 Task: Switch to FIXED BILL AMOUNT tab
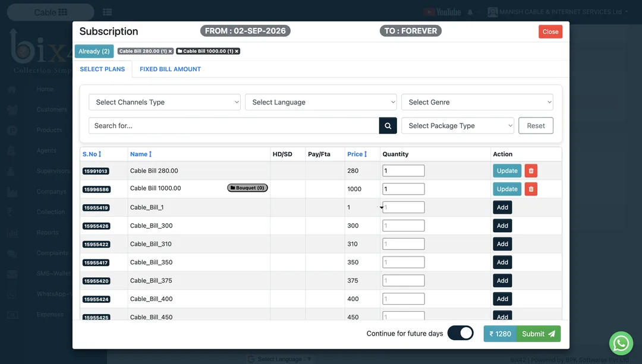coord(171,69)
